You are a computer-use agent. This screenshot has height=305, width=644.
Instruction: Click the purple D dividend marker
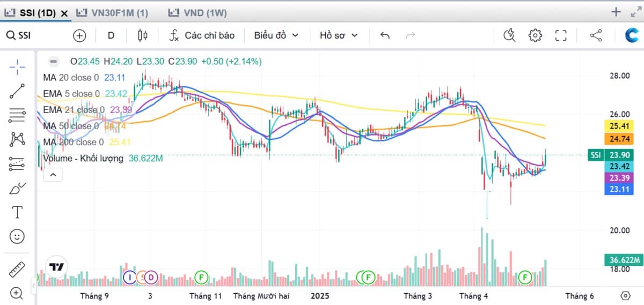[151, 277]
